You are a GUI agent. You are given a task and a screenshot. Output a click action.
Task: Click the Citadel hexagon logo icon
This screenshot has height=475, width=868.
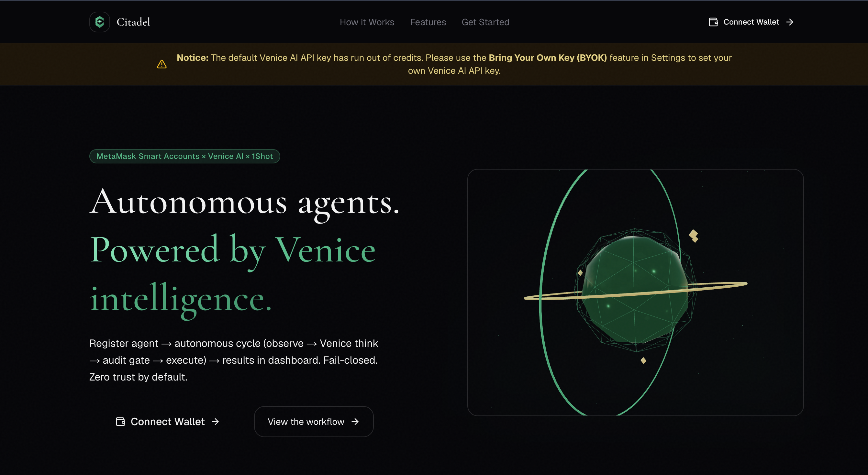click(99, 22)
